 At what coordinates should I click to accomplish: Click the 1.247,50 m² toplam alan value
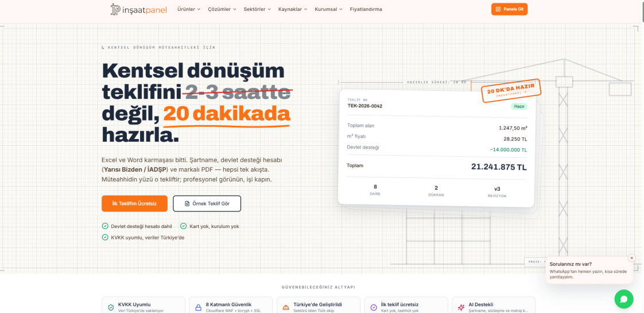click(x=513, y=127)
